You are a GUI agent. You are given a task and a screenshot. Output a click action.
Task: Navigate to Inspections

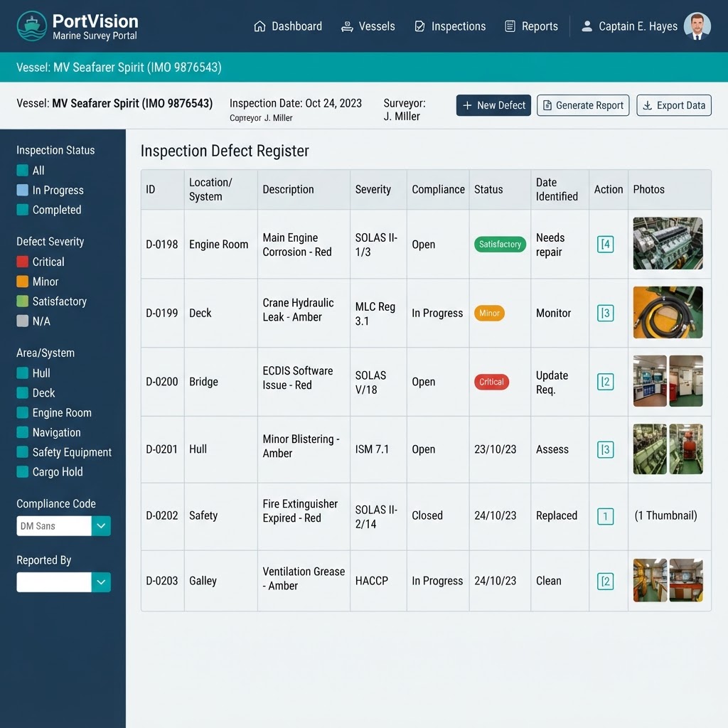pos(449,26)
